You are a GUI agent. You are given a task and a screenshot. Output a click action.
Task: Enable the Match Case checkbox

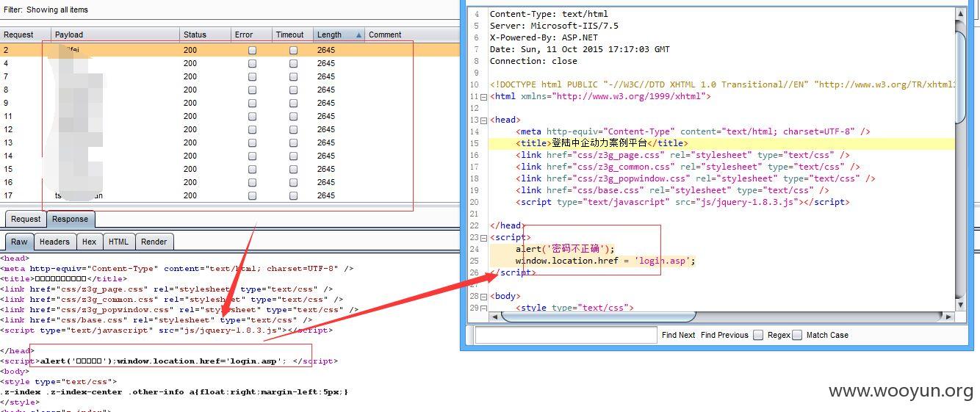pyautogui.click(x=797, y=335)
